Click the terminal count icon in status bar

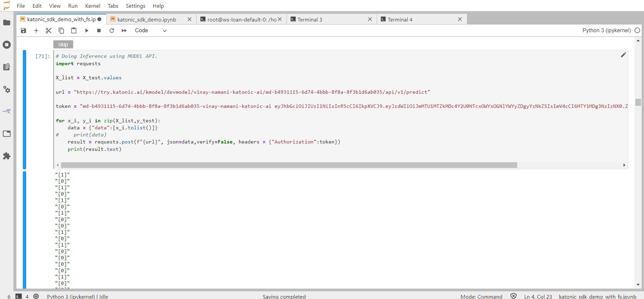19,296
